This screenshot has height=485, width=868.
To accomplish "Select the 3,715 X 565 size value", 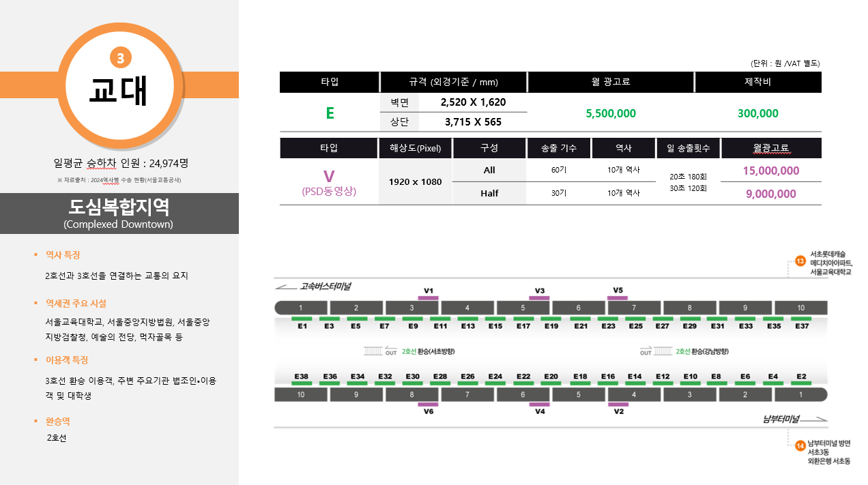I will (473, 122).
